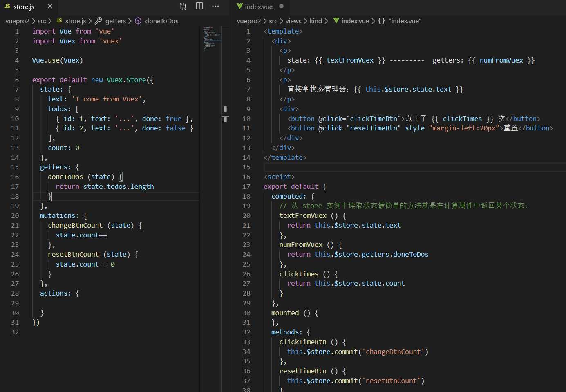The height and width of the screenshot is (392, 566).
Task: Open the kind breadcrumb dropdown
Action: pos(316,21)
